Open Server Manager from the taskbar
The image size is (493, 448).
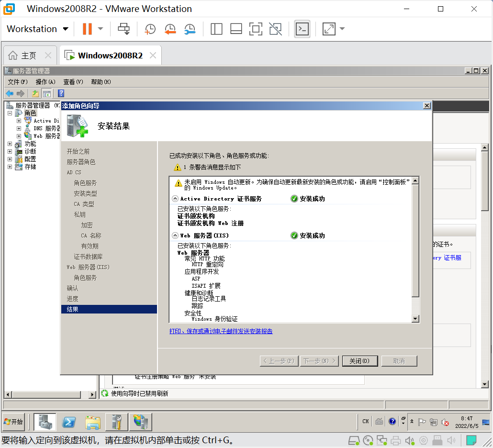pos(45,422)
